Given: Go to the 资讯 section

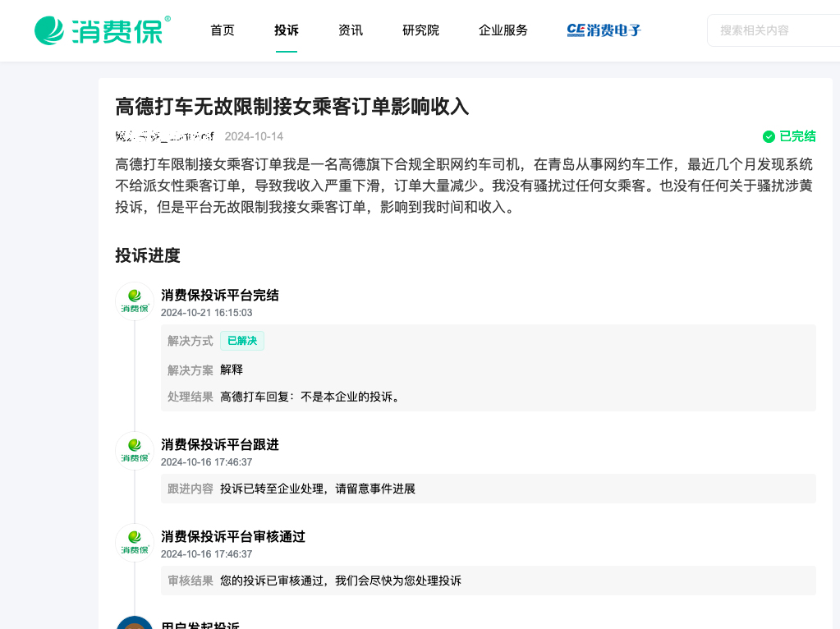Looking at the screenshot, I should (351, 30).
